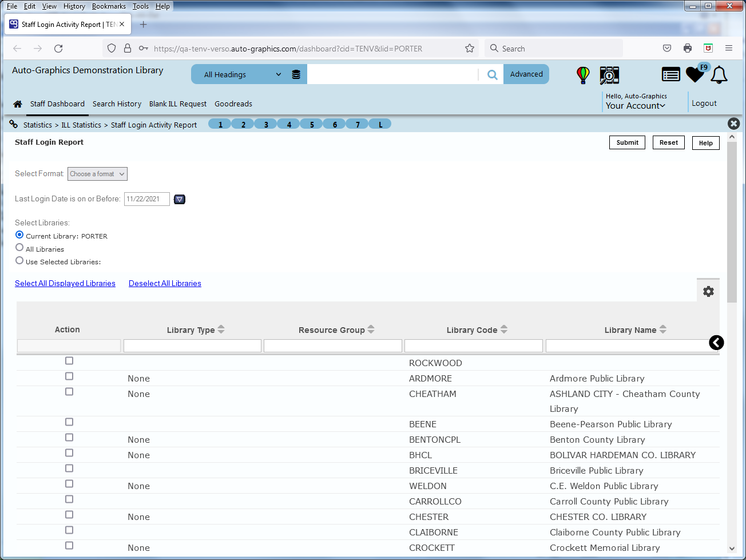Click the shield tracking protection icon
Screen dimensions: 746x560
click(112, 49)
